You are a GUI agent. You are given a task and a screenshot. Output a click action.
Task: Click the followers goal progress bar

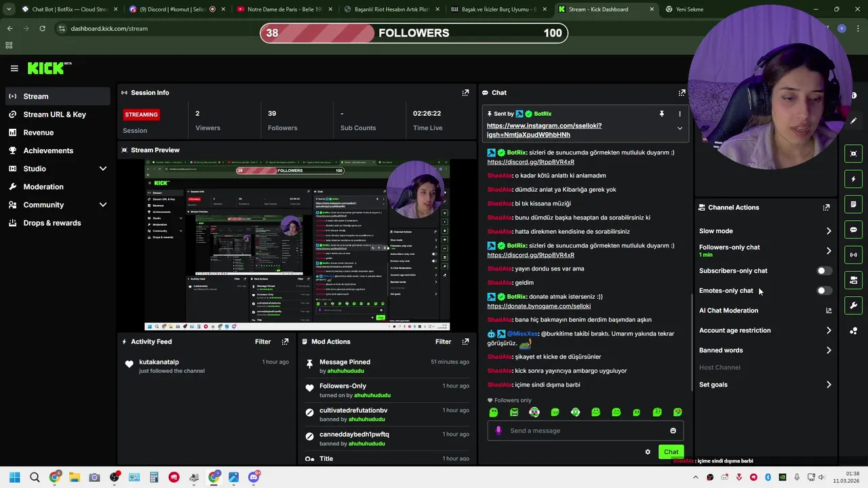(414, 33)
